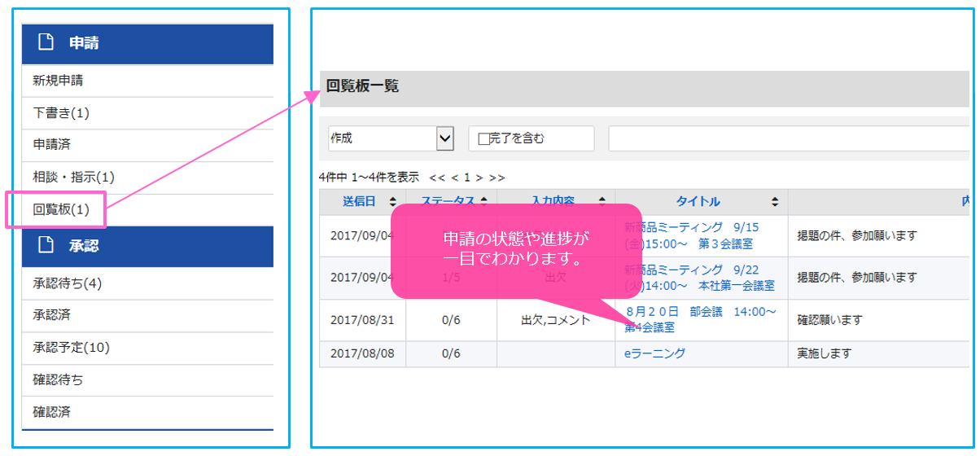This screenshot has width=980, height=456.
Task: Click sort arrows on ステータス column
Action: [x=485, y=202]
